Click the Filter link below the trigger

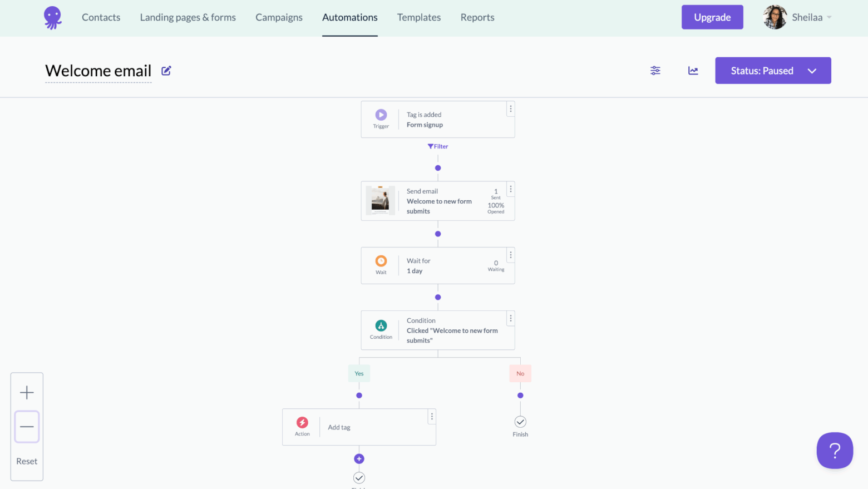(x=438, y=146)
